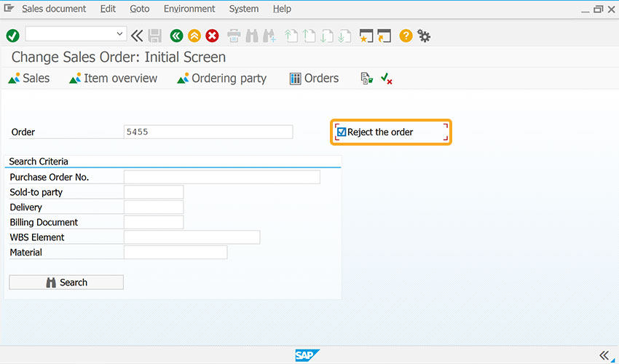
Task: Click the document copy icon after Orders
Action: [367, 79]
